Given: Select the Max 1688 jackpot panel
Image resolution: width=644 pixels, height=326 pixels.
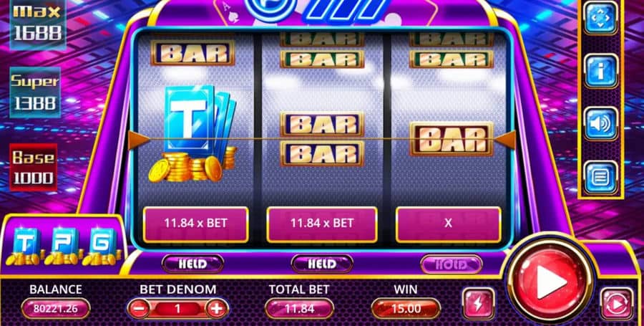Looking at the screenshot, I should click(x=38, y=24).
